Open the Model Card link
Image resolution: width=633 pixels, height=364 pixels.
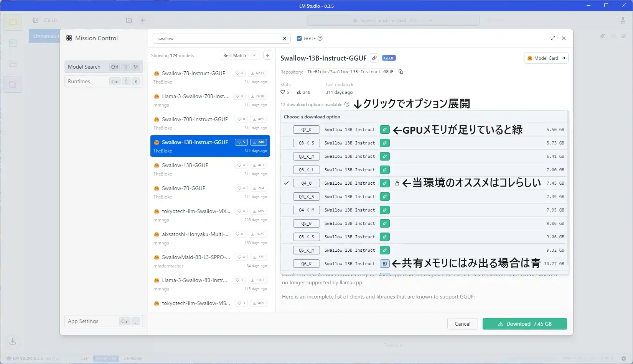tap(546, 58)
